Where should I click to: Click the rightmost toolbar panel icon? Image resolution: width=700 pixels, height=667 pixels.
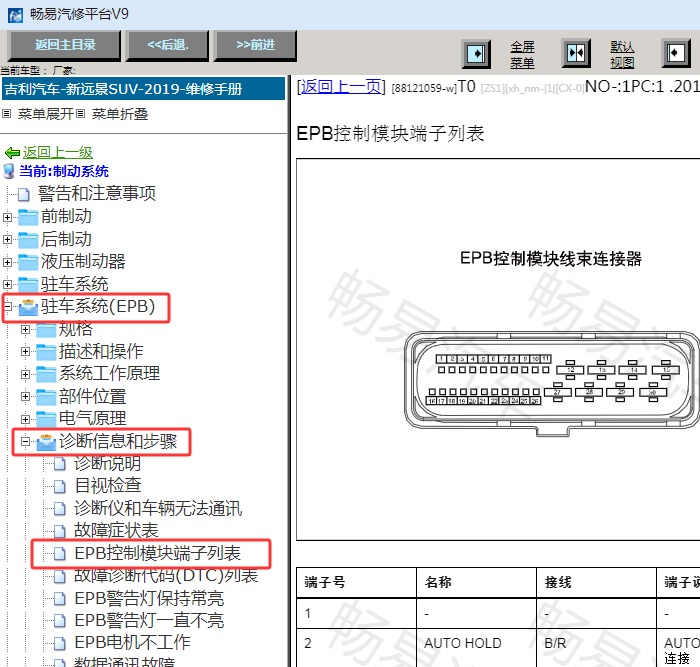(676, 53)
